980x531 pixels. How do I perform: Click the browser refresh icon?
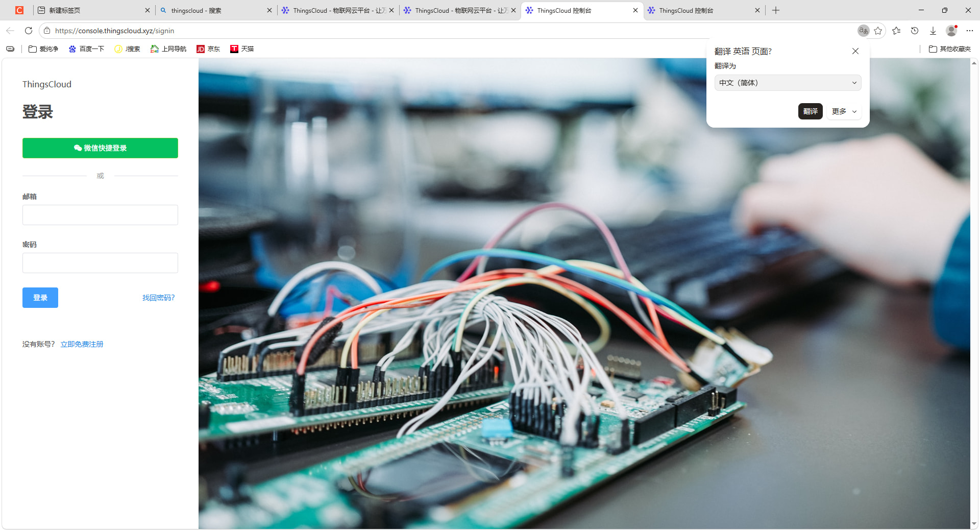coord(29,31)
